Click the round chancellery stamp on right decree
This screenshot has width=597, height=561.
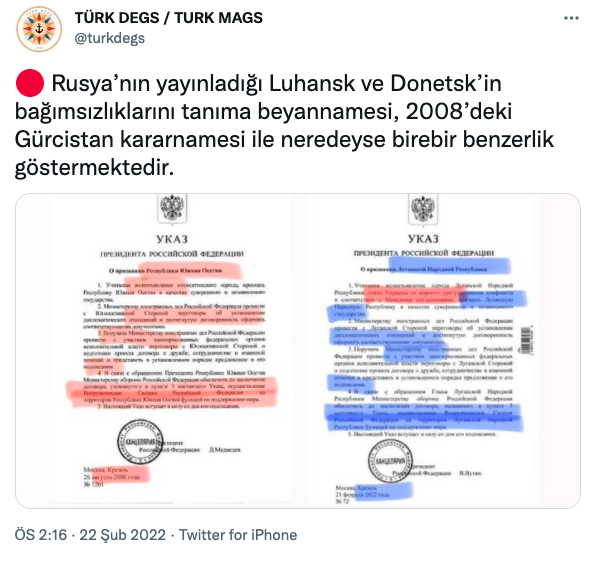click(390, 462)
